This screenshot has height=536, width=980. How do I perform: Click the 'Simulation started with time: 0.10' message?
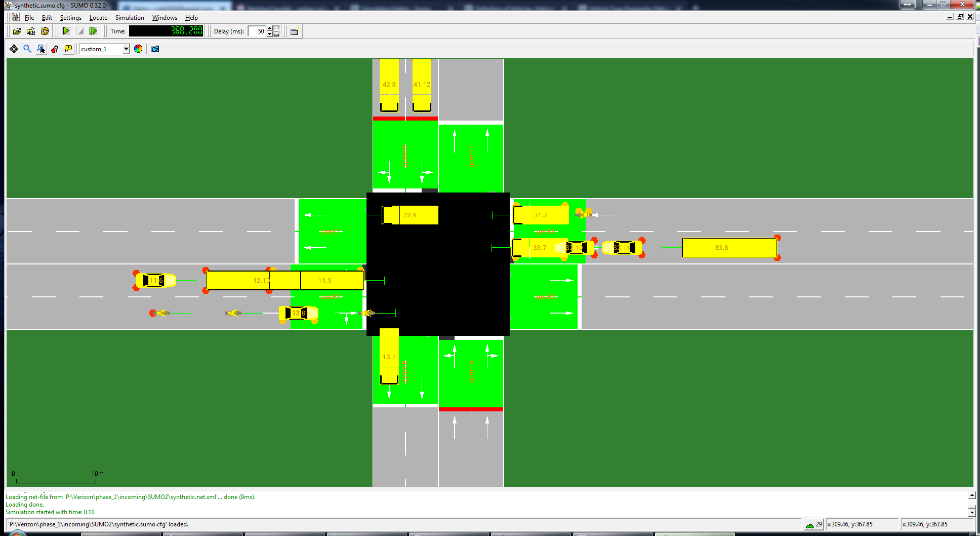[x=50, y=512]
